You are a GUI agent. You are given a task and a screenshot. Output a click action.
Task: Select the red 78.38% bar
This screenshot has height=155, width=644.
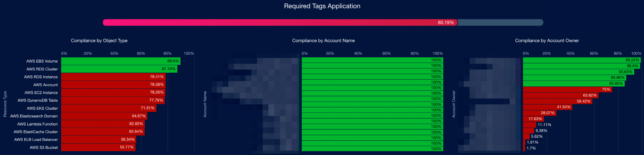[x=113, y=85]
